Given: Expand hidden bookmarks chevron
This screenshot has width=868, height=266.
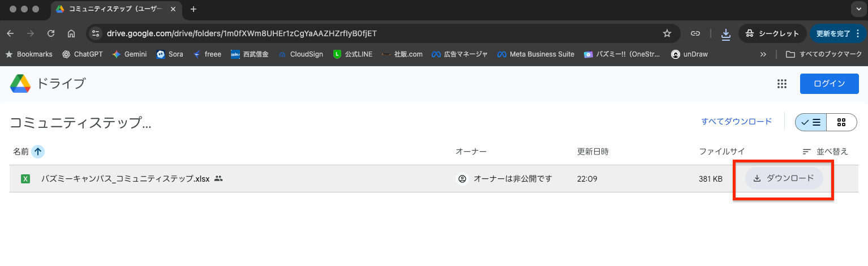Looking at the screenshot, I should 763,54.
